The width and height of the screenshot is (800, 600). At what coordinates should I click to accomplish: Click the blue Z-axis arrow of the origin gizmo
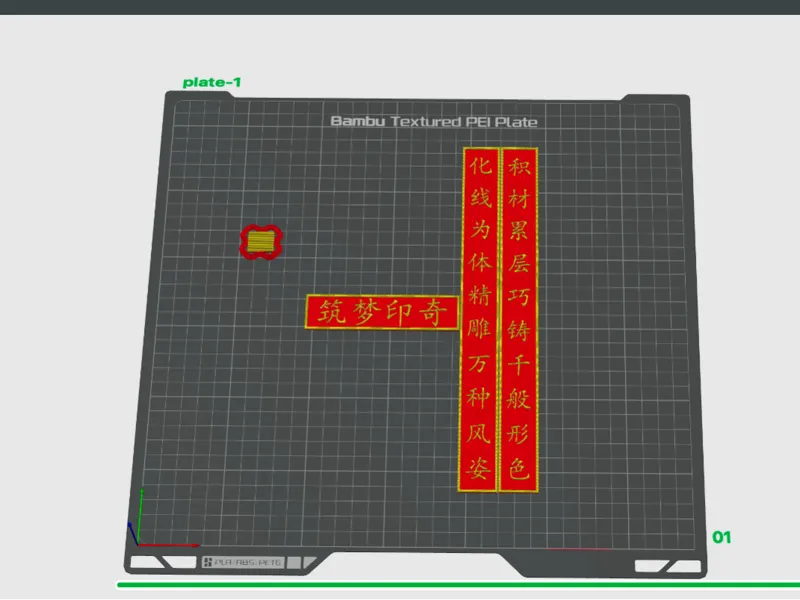133,533
